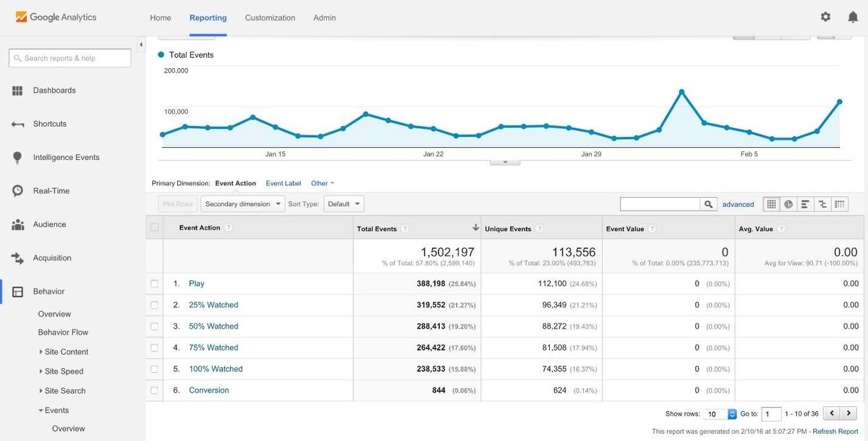Click help icon next to Total Events
This screenshot has height=441, width=868.
(x=405, y=229)
